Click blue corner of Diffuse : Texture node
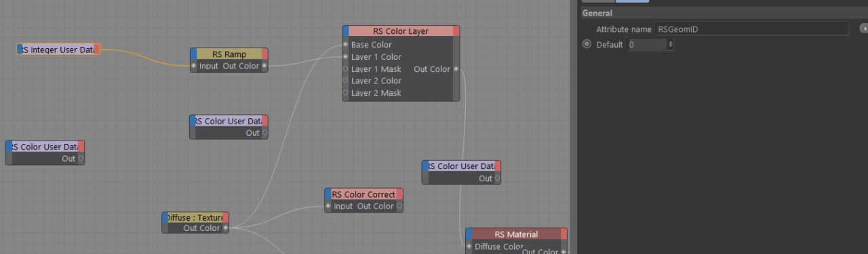 165,217
